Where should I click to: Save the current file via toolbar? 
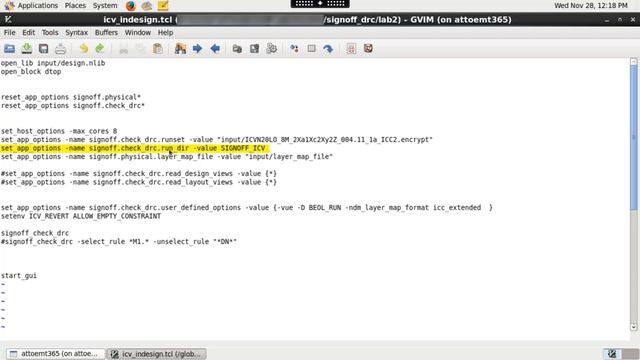[27, 49]
